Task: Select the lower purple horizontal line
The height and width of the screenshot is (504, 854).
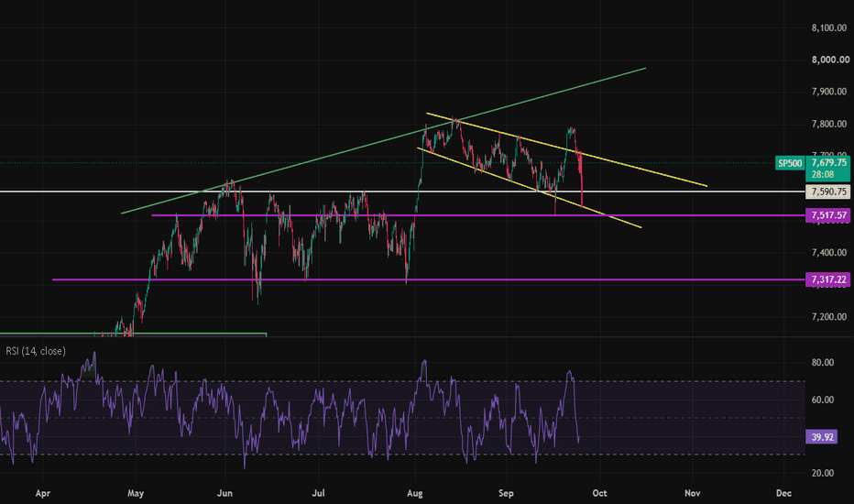Action: (x=429, y=279)
